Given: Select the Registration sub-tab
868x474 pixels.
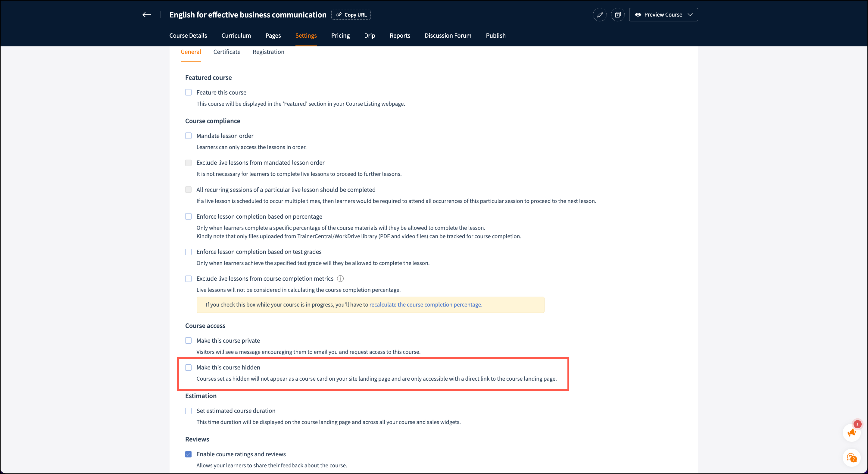Looking at the screenshot, I should click(268, 52).
